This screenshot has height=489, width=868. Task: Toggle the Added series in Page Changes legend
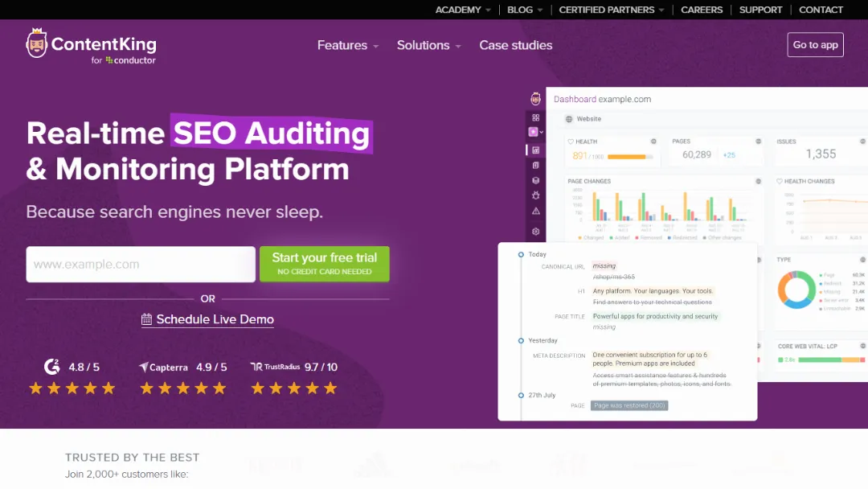619,237
